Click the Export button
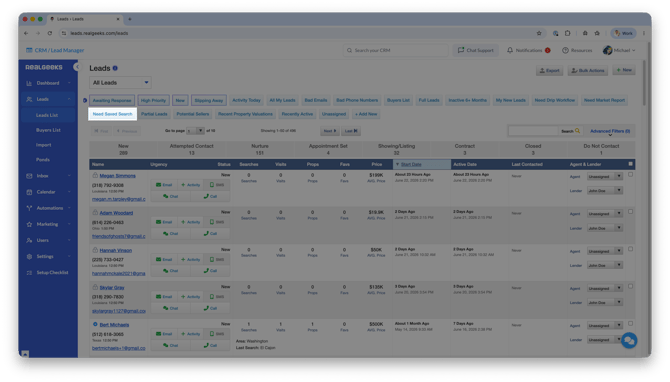Image resolution: width=670 pixels, height=382 pixels. pyautogui.click(x=550, y=71)
